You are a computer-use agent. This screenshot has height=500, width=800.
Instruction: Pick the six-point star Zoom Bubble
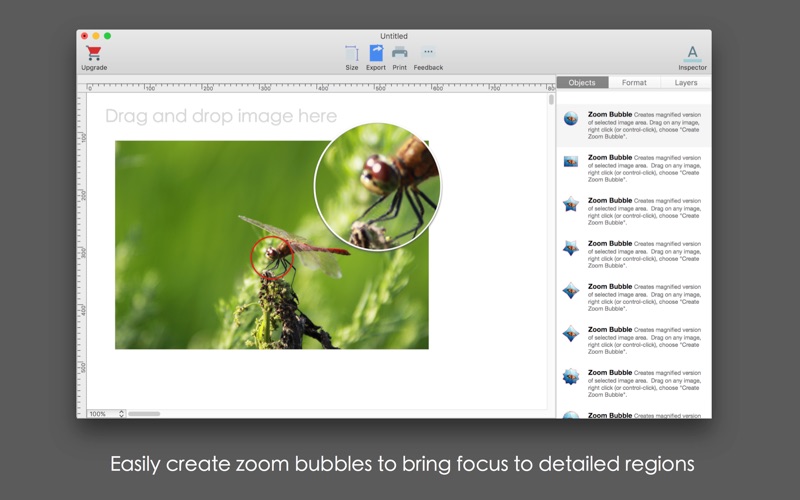pos(571,248)
